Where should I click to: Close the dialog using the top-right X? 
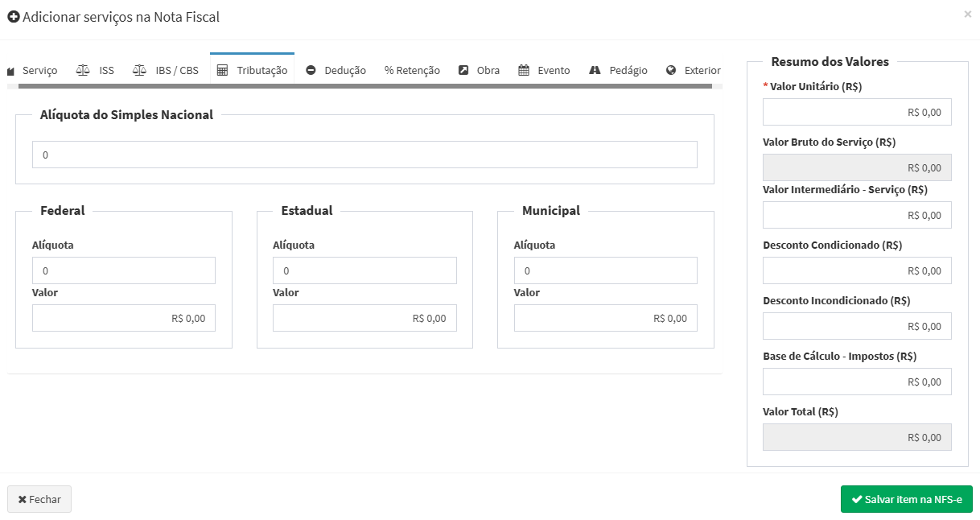(967, 14)
